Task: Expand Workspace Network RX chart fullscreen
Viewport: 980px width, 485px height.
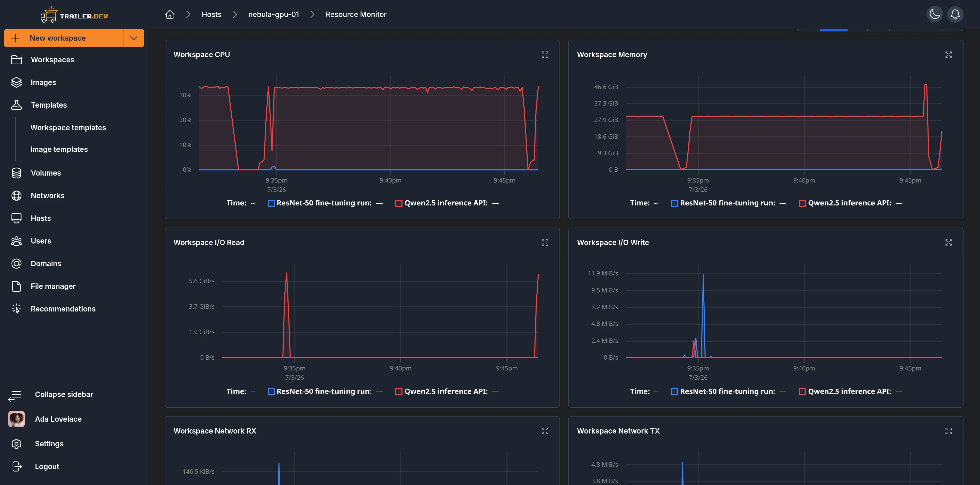Action: click(x=545, y=431)
